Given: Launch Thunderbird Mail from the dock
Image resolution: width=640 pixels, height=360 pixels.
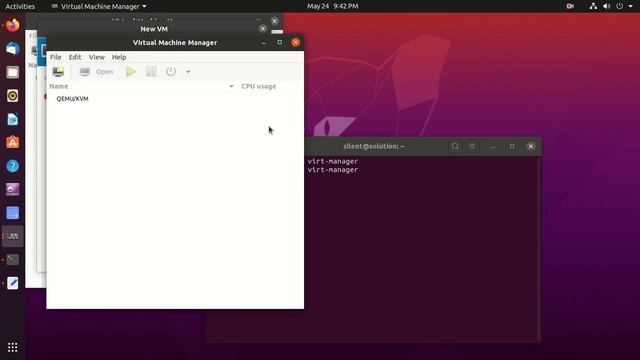Looking at the screenshot, I should [x=13, y=49].
